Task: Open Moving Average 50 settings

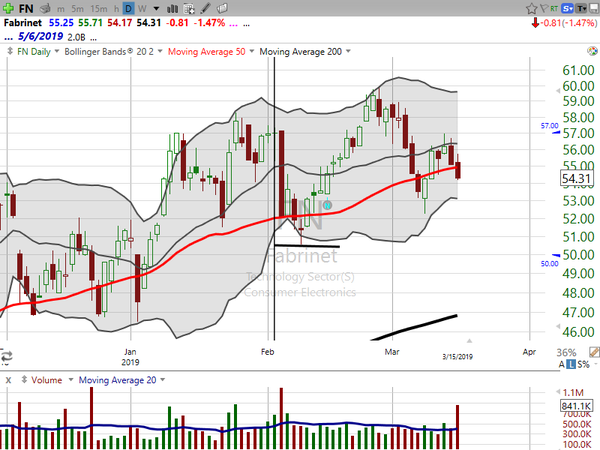Action: [x=207, y=51]
